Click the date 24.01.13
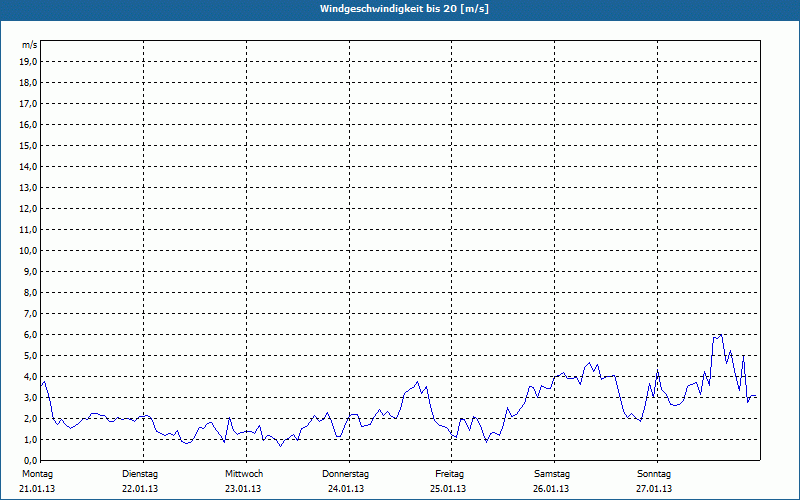Viewport: 800px width, 500px height. pyautogui.click(x=346, y=489)
